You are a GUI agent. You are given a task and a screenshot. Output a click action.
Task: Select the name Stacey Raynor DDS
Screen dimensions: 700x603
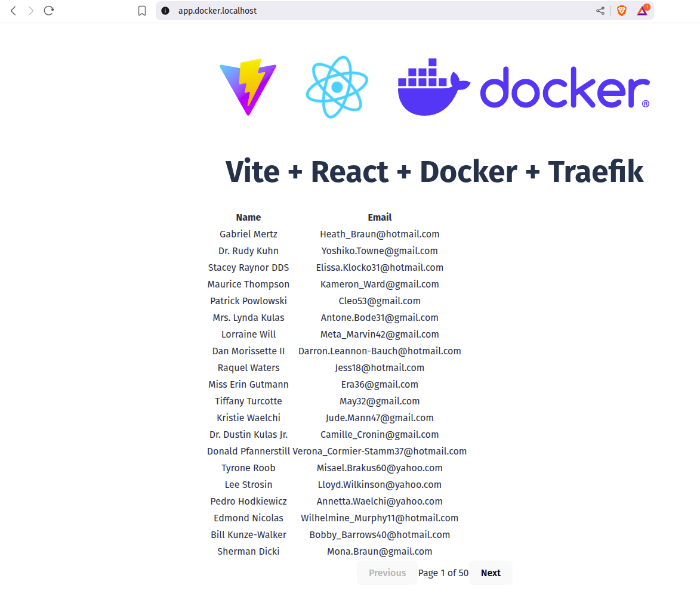[248, 267]
